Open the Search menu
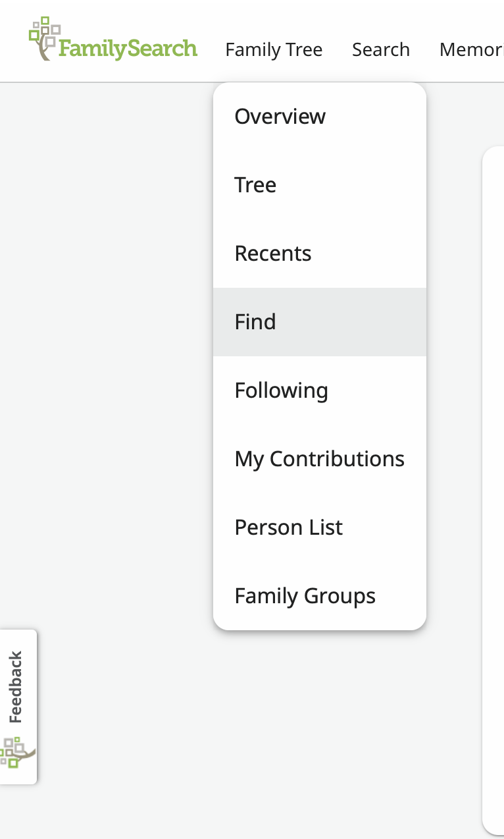The width and height of the screenshot is (504, 839). click(x=381, y=49)
